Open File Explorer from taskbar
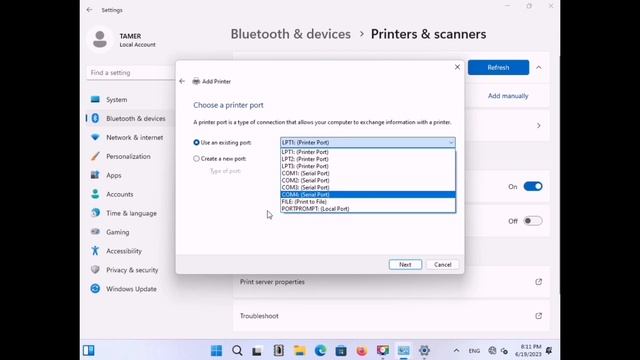The image size is (640, 360). click(x=299, y=350)
